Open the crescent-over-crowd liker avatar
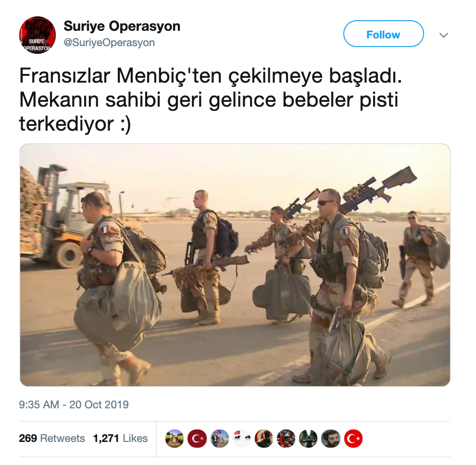This screenshot has width=476, height=465. [x=286, y=439]
